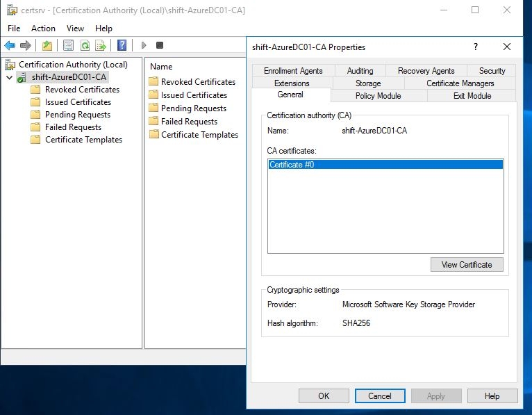The height and width of the screenshot is (415, 532).
Task: Click the Cancel button
Action: click(380, 396)
